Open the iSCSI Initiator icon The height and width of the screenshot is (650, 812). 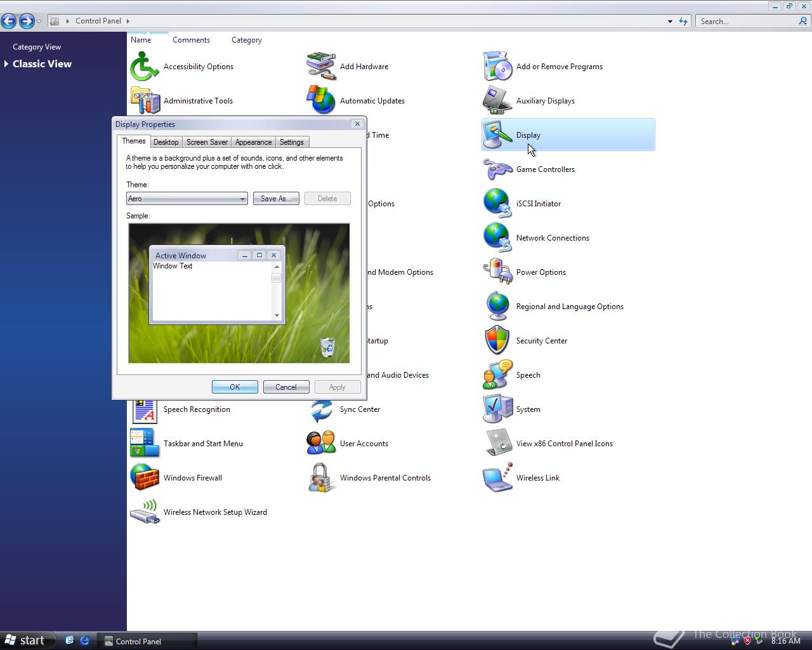click(x=497, y=204)
